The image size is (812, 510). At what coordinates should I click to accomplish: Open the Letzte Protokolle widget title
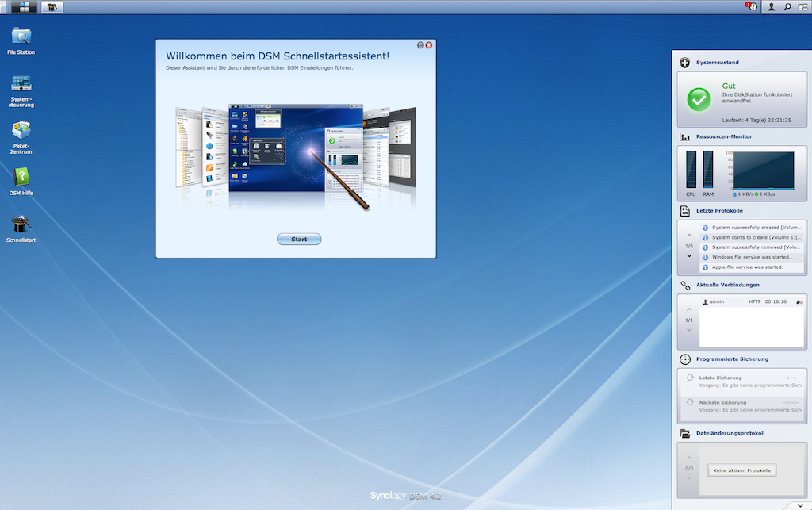(x=719, y=211)
